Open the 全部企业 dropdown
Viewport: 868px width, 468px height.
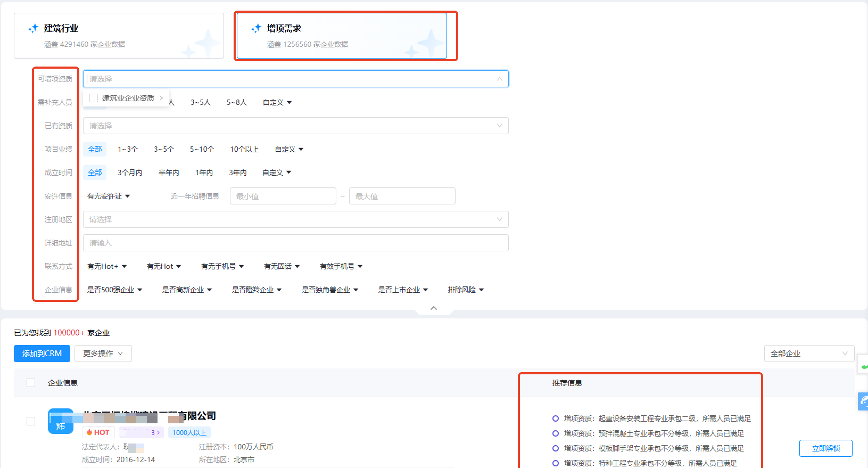pos(808,354)
